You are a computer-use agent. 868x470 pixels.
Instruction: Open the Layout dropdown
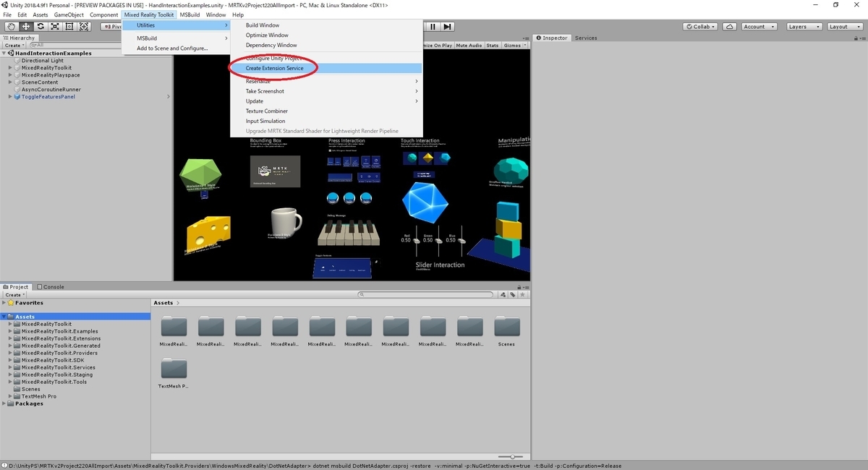[x=843, y=27]
